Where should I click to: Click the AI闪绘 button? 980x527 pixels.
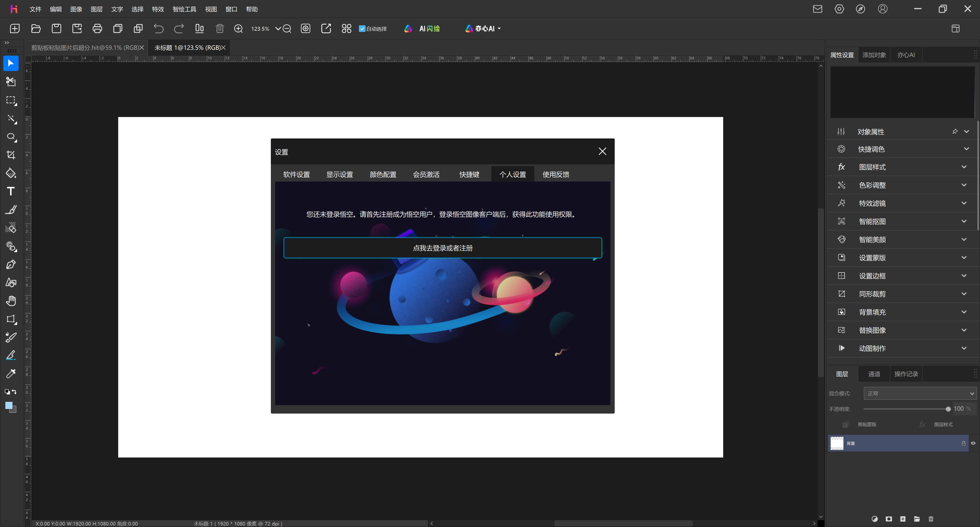[422, 29]
